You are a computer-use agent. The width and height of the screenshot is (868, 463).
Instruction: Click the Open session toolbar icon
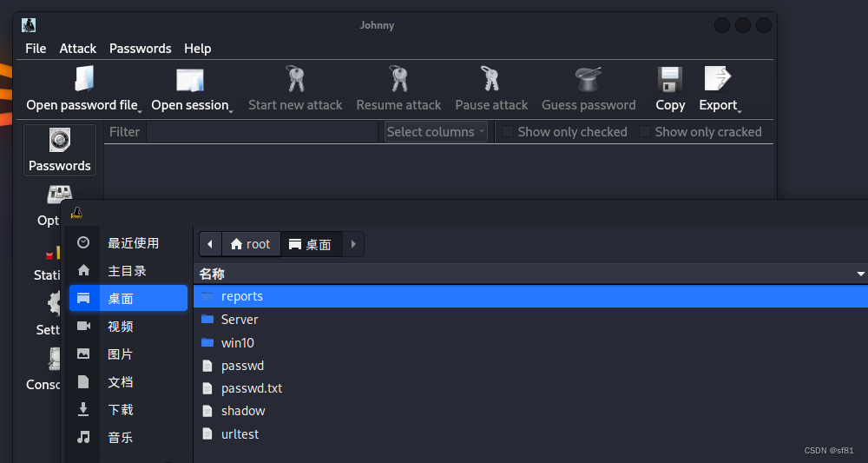[x=190, y=80]
